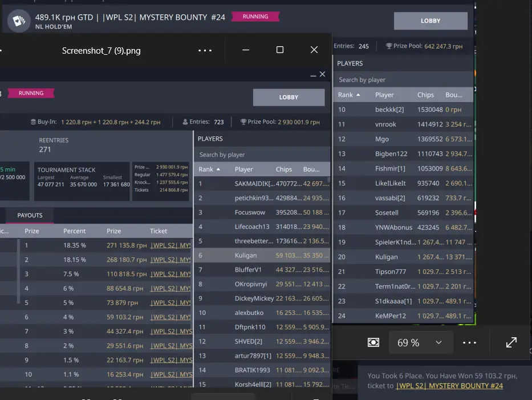The width and height of the screenshot is (532, 400).
Task: Open the MYSTERY BOUNTY #24 ticket link in the notification
Action: tap(449, 386)
